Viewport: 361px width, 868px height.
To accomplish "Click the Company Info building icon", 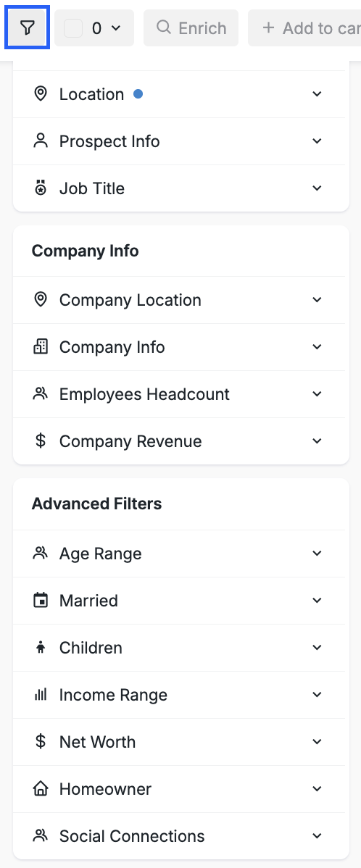I will (x=41, y=347).
